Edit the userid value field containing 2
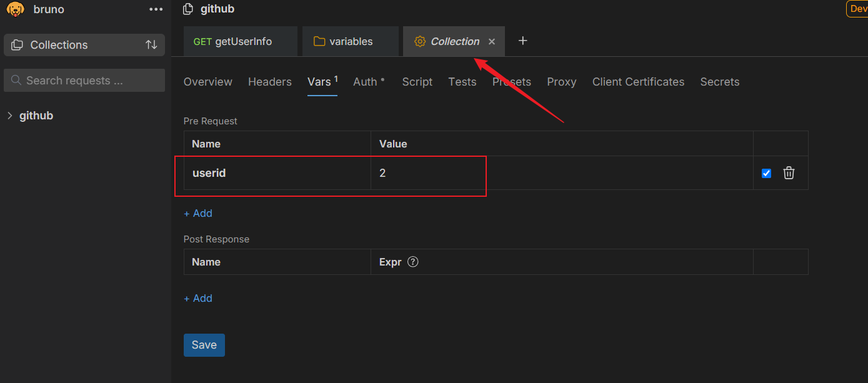This screenshot has width=868, height=383. pos(562,173)
